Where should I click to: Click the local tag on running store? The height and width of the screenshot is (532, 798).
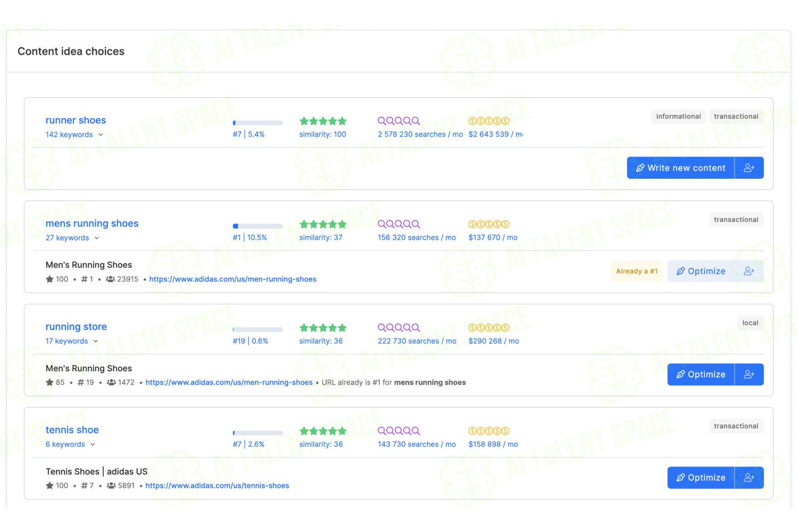point(750,322)
